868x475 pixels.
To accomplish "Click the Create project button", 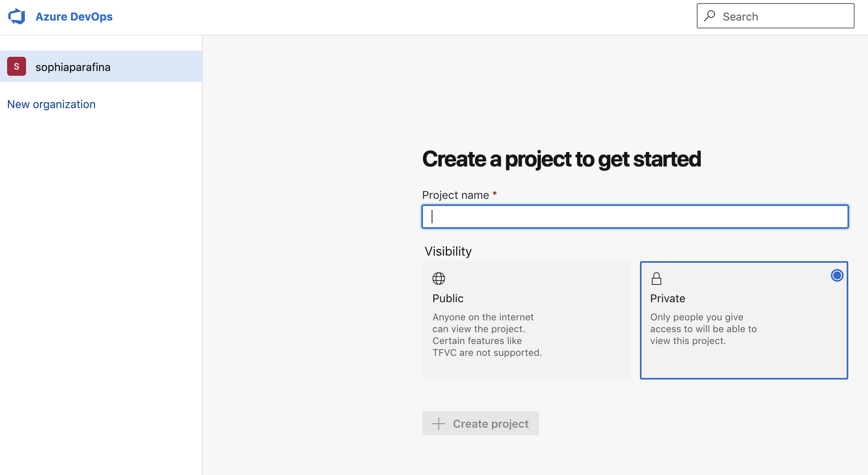I will [x=481, y=423].
